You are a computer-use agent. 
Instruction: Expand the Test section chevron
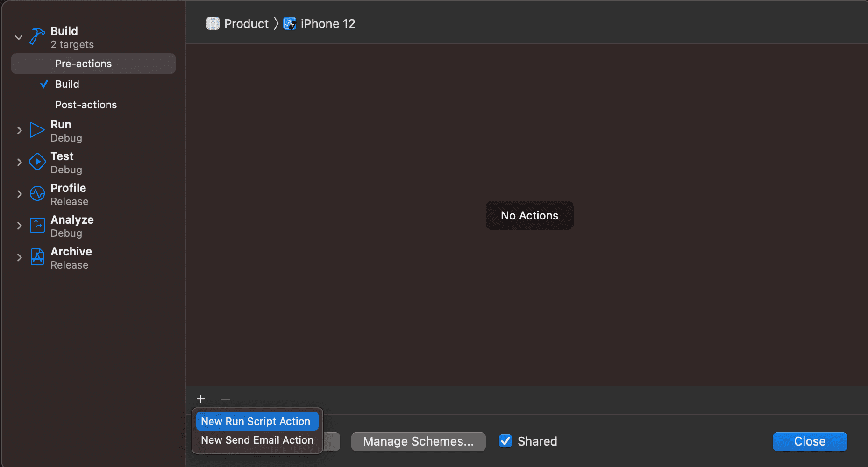pos(19,162)
